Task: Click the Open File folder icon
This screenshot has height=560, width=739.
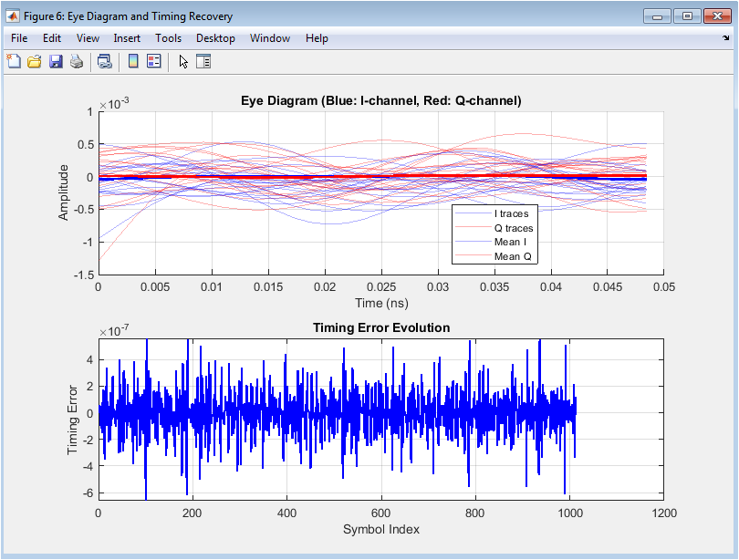Action: pyautogui.click(x=35, y=62)
